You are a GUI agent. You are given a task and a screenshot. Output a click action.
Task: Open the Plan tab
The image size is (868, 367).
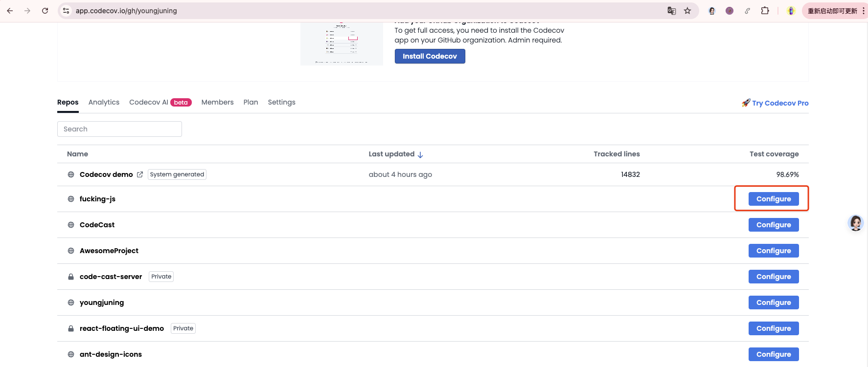click(x=251, y=102)
